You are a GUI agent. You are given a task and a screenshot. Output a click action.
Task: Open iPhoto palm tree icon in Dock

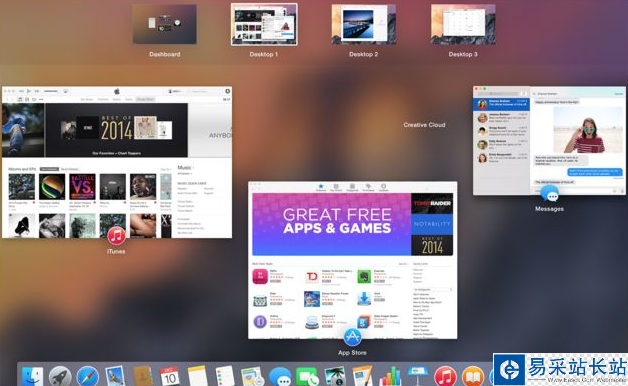click(335, 376)
